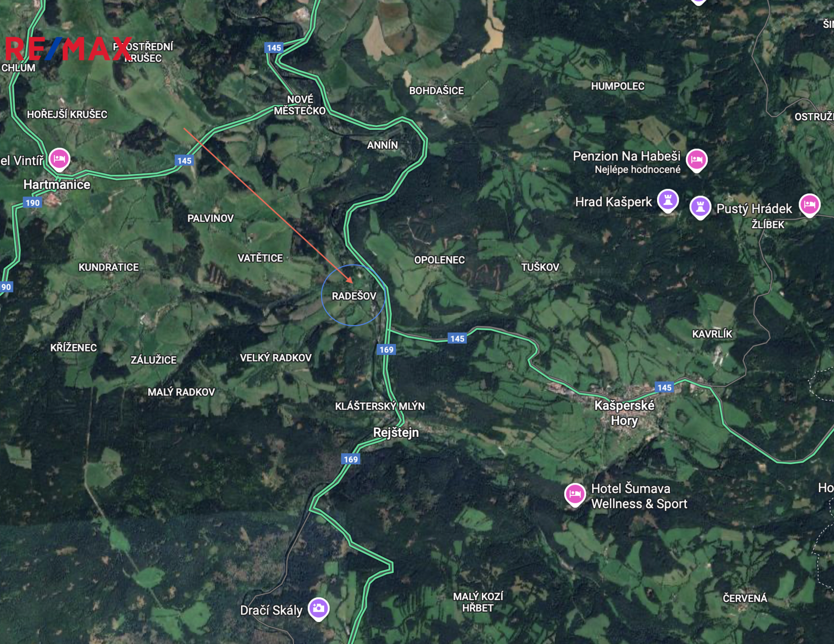Select the Hrad Kašperk castle pin
The height and width of the screenshot is (644, 834).
pos(668,201)
